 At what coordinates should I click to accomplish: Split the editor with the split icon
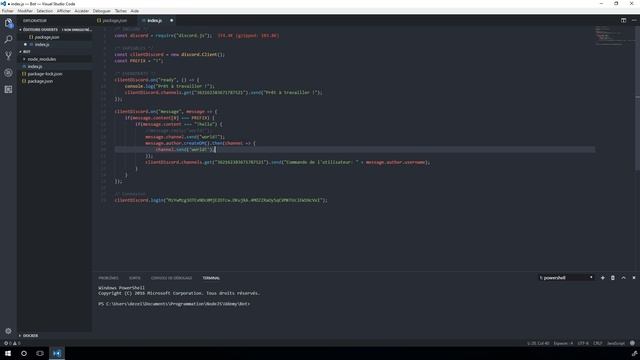(x=623, y=20)
